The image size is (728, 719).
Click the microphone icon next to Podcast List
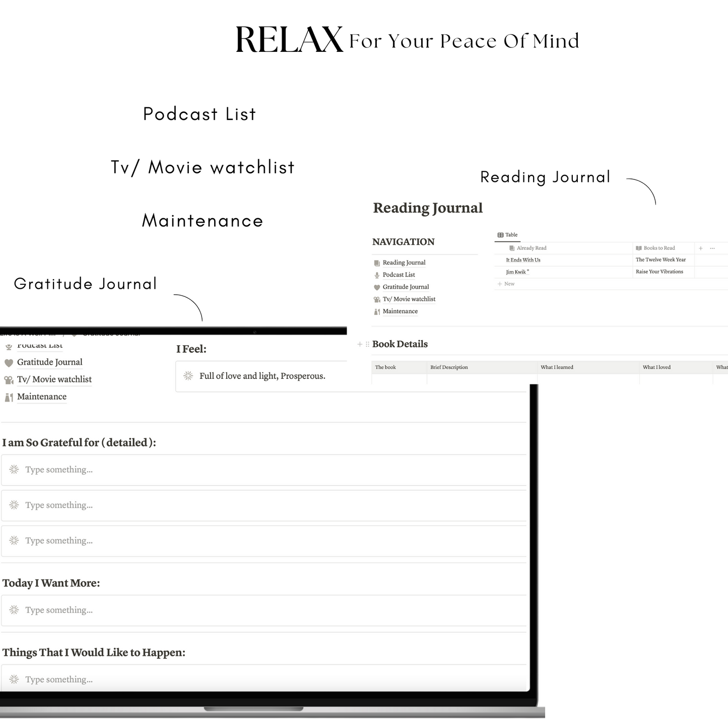[377, 275]
